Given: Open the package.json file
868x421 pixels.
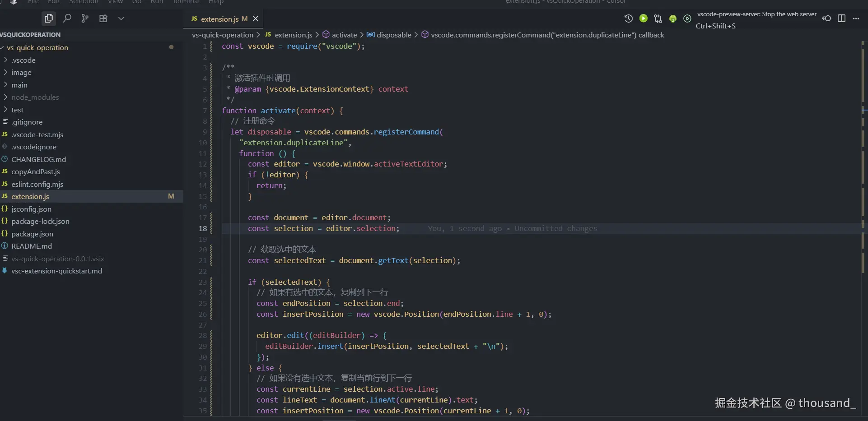Looking at the screenshot, I should (92, 234).
